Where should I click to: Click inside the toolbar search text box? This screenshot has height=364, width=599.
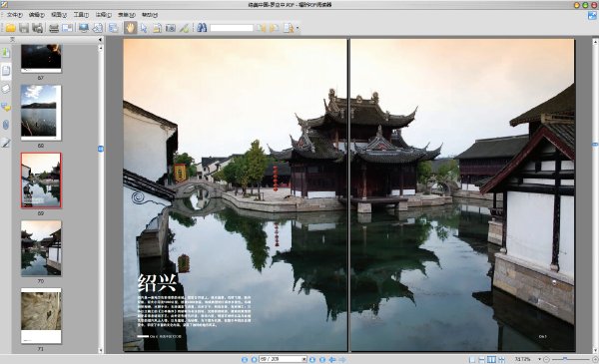(232, 28)
